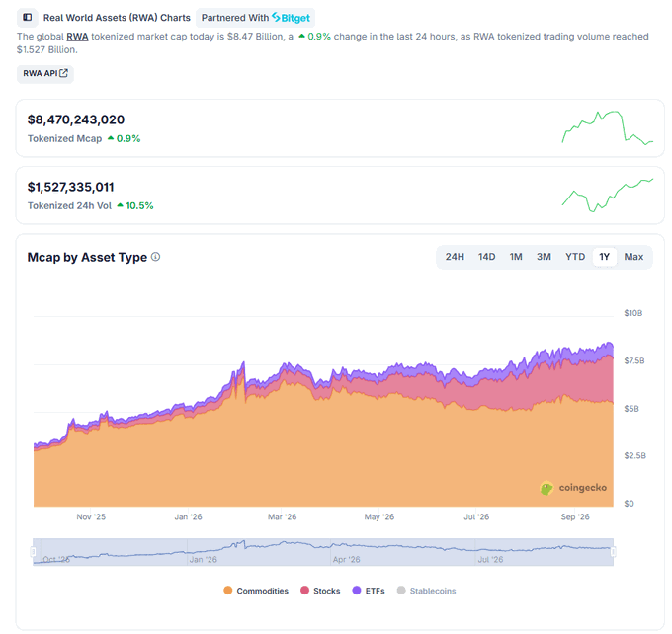Toggle ETFs series in legend

point(369,591)
